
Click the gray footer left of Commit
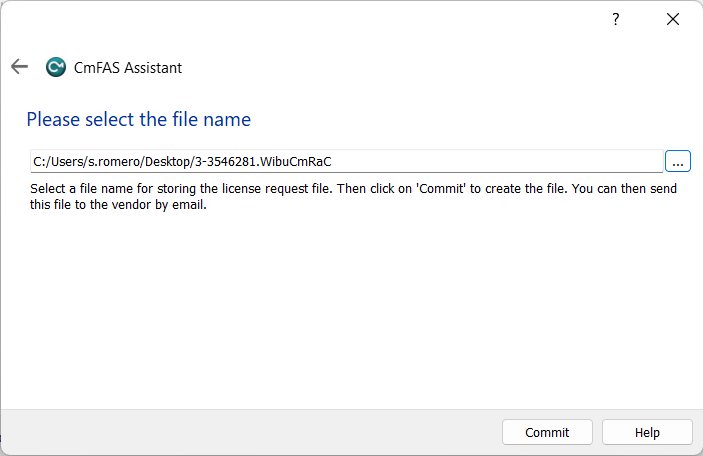[x=250, y=433]
